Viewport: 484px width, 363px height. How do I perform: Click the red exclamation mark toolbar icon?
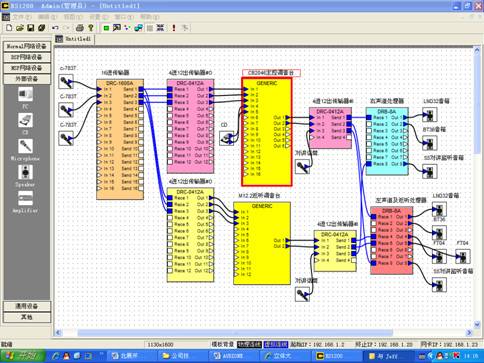tap(173, 28)
